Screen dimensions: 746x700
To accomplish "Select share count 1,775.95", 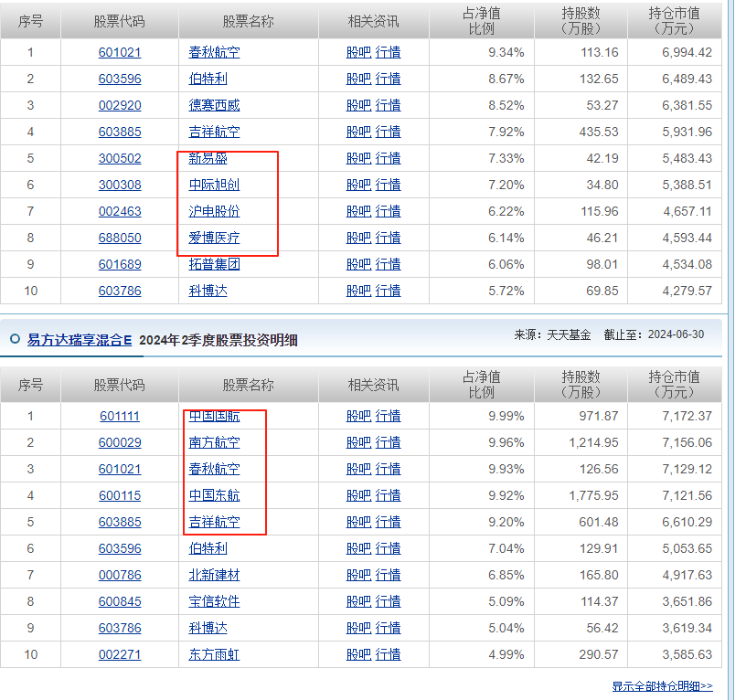I will [x=593, y=496].
